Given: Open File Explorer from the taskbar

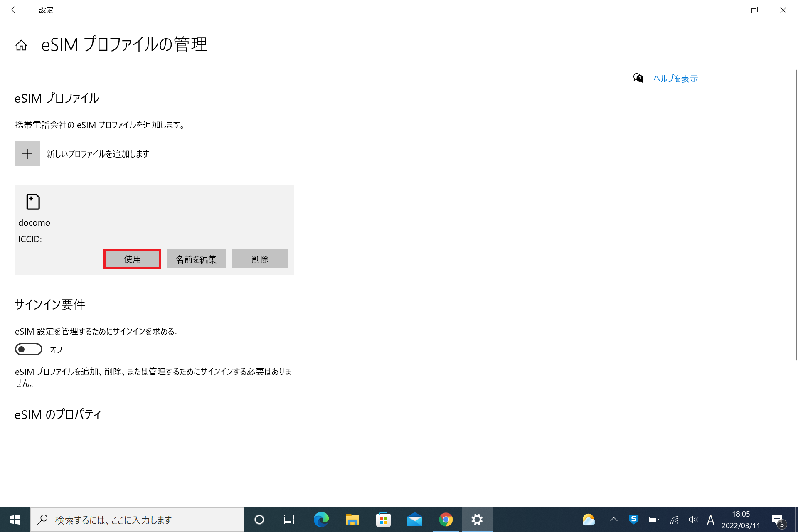Looking at the screenshot, I should [x=352, y=520].
